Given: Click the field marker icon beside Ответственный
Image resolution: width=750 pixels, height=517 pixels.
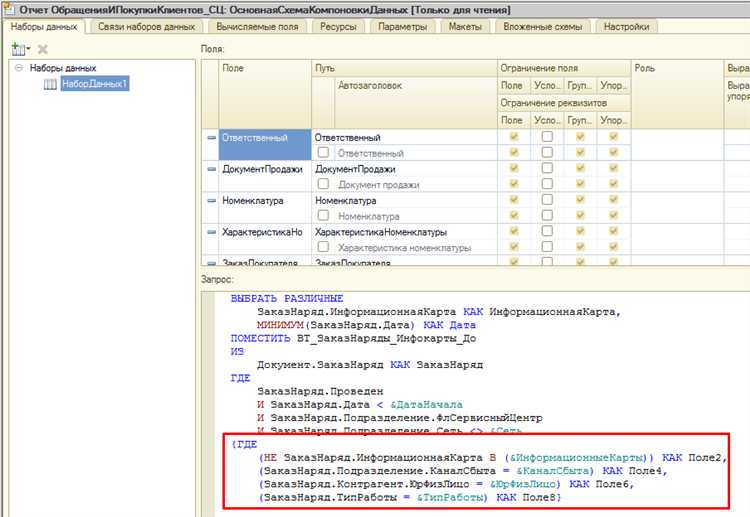Looking at the screenshot, I should [x=211, y=138].
